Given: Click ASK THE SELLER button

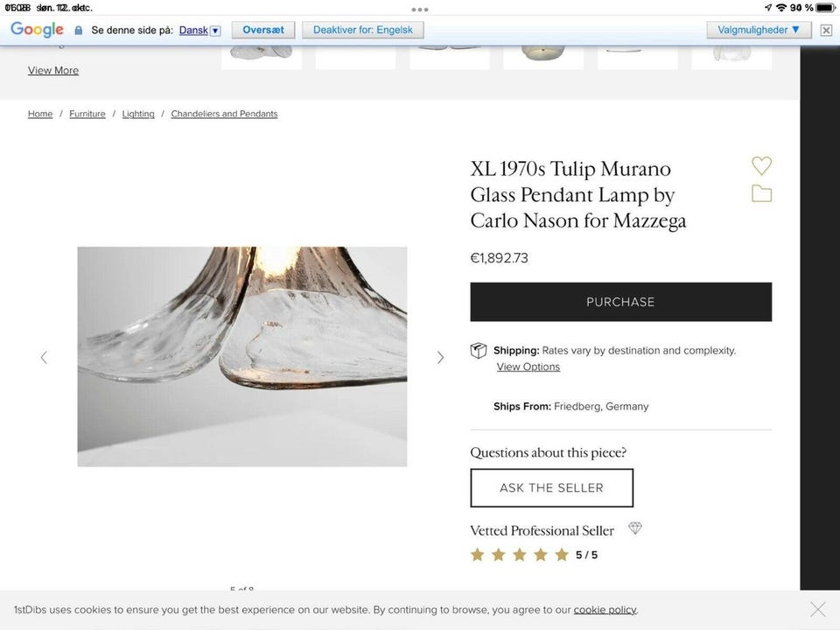Looking at the screenshot, I should pyautogui.click(x=552, y=487).
